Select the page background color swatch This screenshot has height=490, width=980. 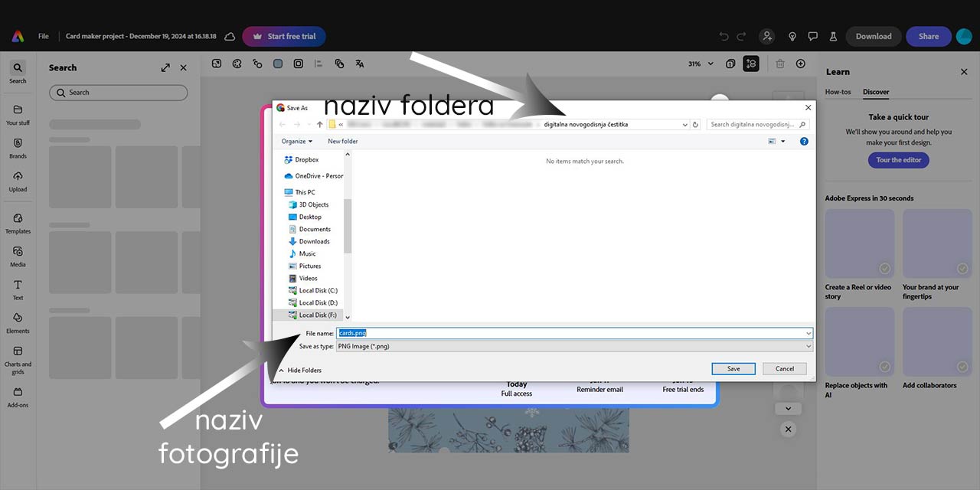[278, 64]
